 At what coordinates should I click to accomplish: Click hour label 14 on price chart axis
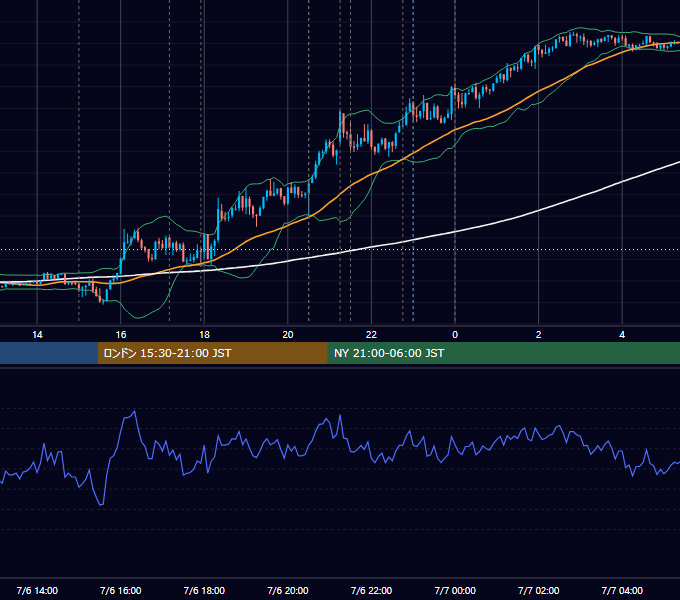(x=37, y=335)
